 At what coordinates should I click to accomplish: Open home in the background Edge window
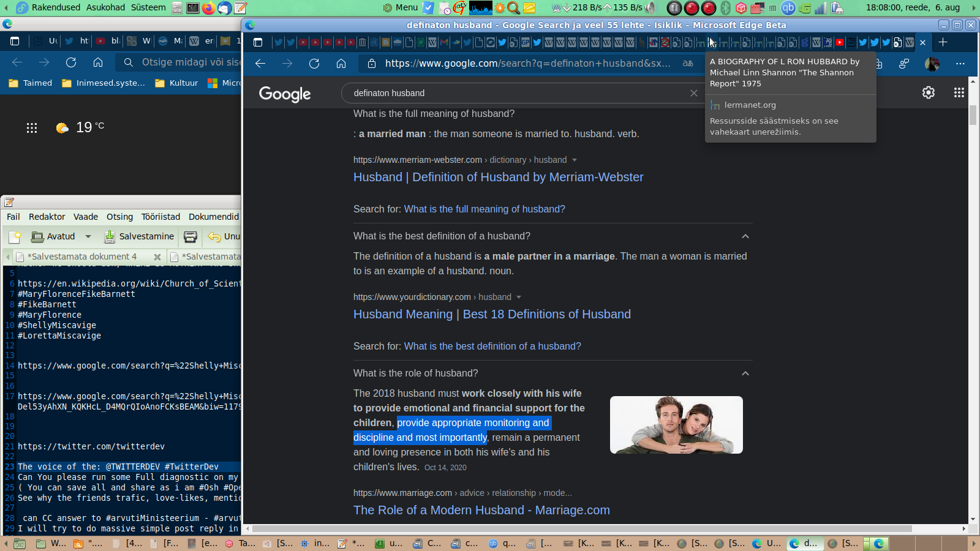pyautogui.click(x=98, y=62)
